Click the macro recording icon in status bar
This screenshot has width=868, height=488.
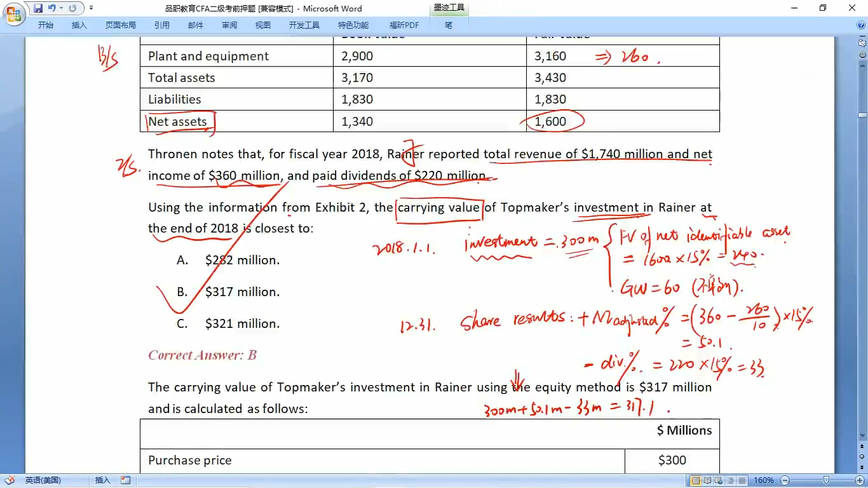click(125, 480)
